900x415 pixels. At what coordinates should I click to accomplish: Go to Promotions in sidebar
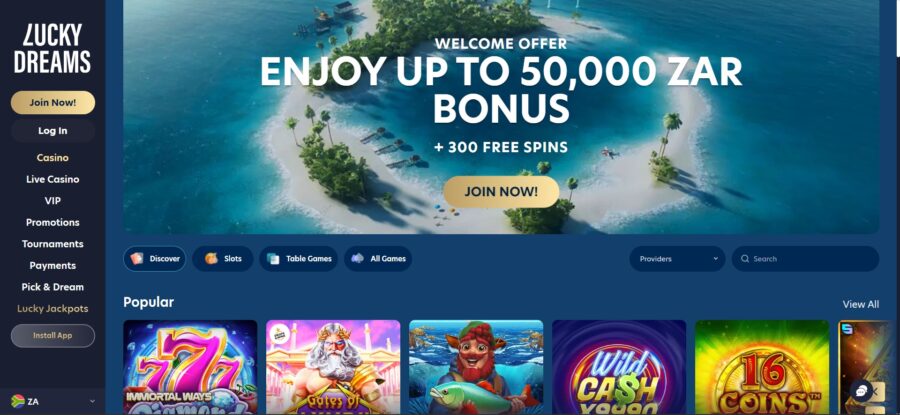click(53, 222)
